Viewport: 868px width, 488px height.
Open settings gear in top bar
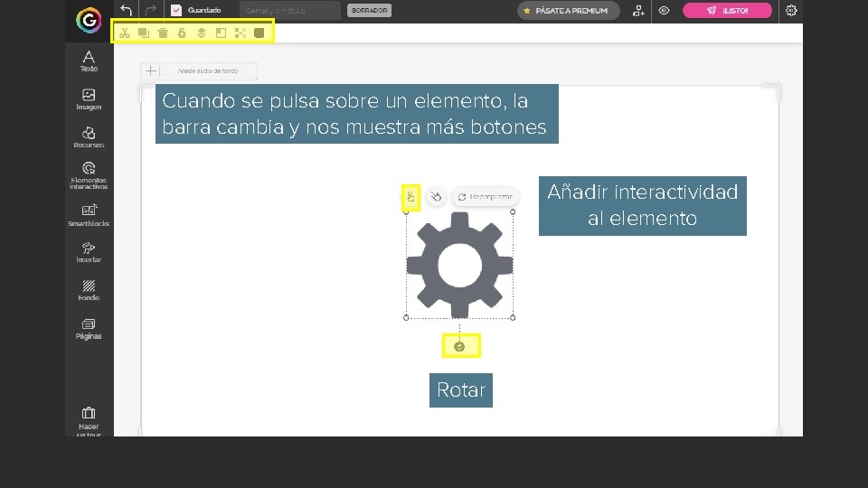791,11
